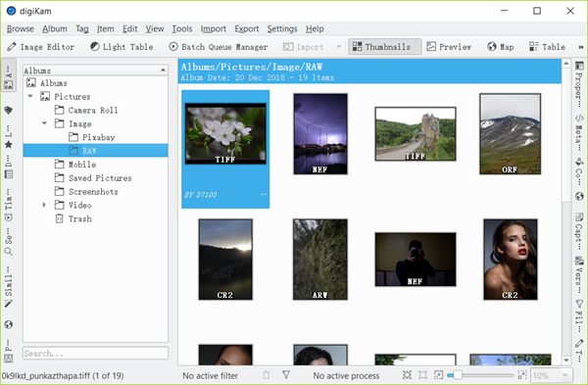The image size is (588, 385).
Task: Open the Metadata right sidebar tab
Action: point(579,131)
